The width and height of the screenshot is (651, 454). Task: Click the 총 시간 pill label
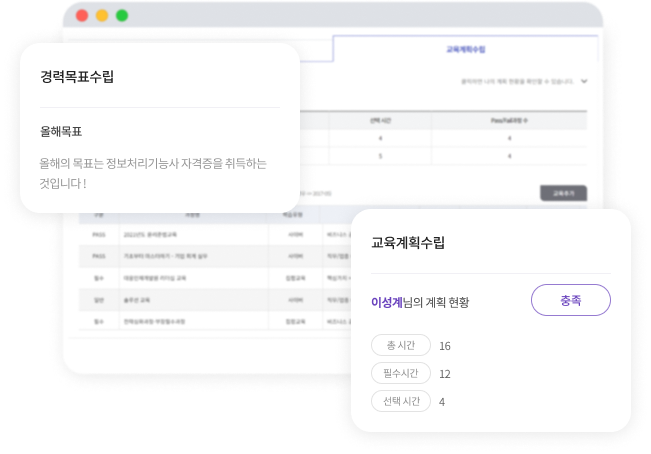coord(400,345)
